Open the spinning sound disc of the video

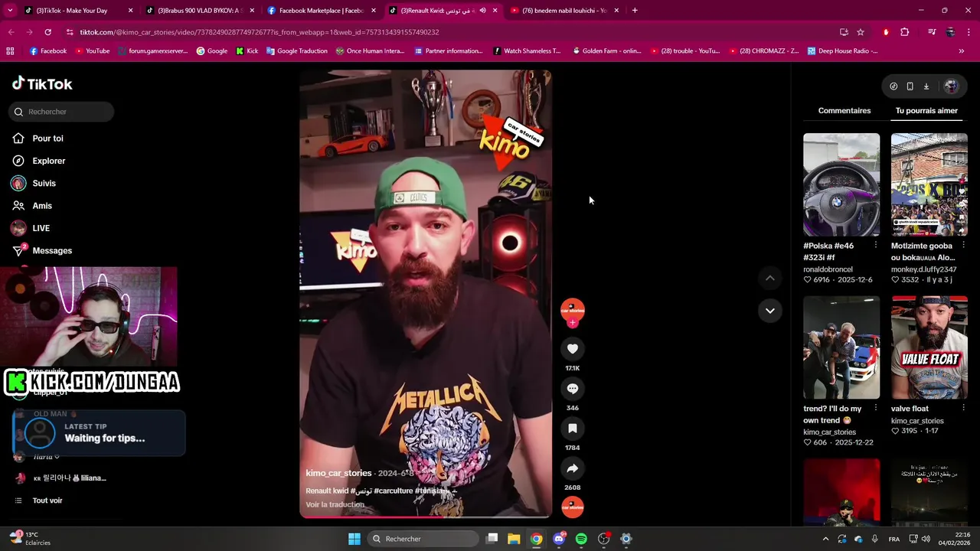click(573, 507)
